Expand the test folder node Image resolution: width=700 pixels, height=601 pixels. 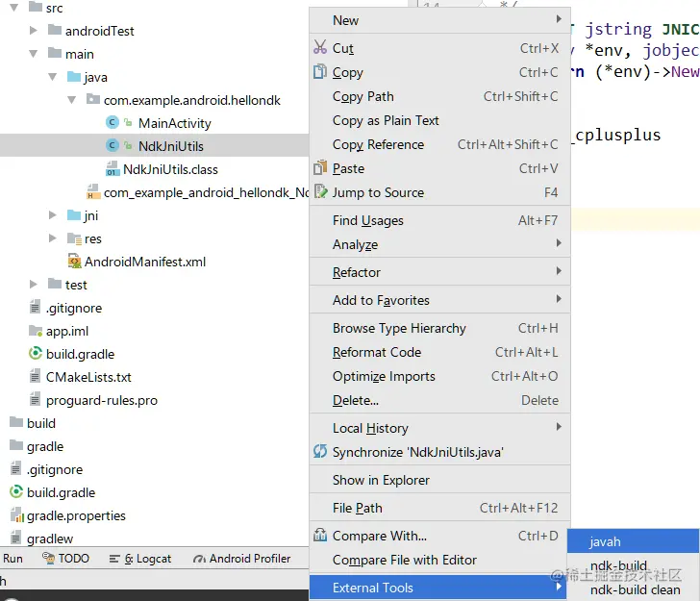pos(33,284)
